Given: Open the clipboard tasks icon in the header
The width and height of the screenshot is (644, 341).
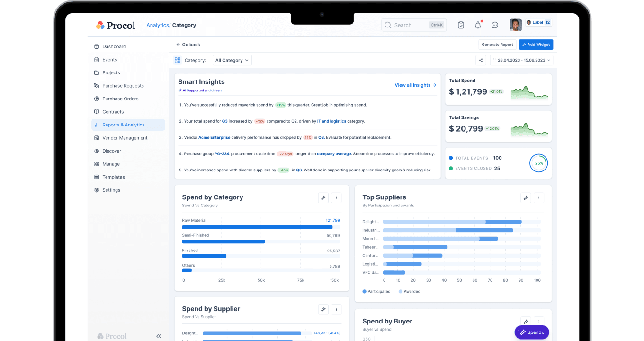Looking at the screenshot, I should click(461, 25).
